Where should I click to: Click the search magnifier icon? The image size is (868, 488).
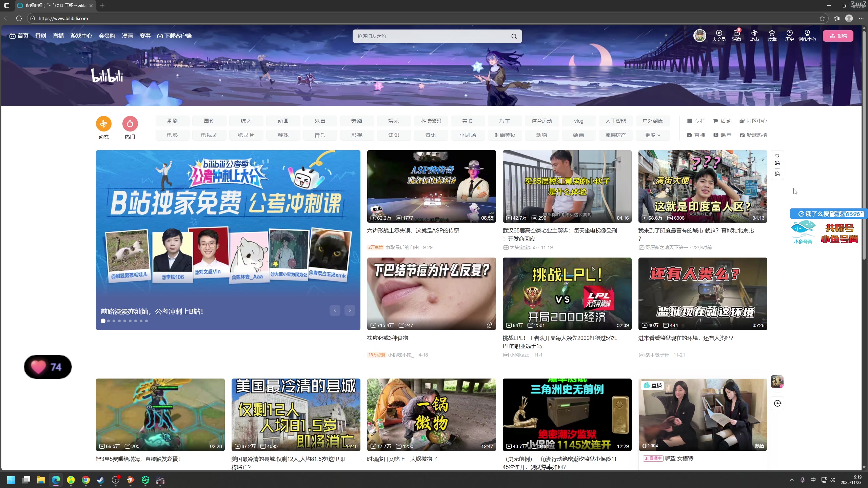tap(514, 36)
